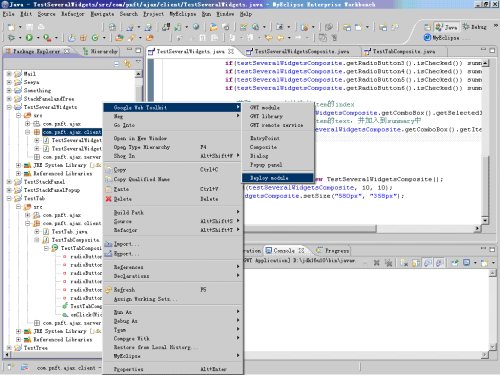Open the Display Selected Console dropdown
This screenshot has width=500, height=375.
coord(475,263)
